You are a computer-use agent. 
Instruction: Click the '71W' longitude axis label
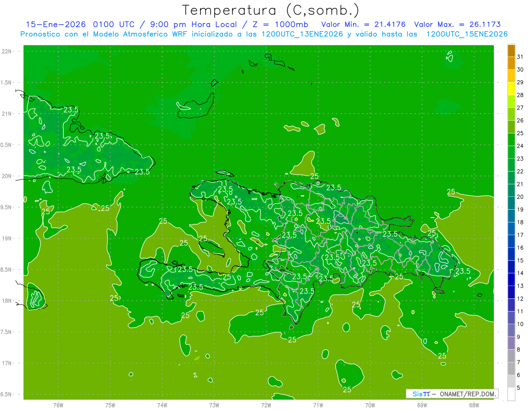point(318,405)
